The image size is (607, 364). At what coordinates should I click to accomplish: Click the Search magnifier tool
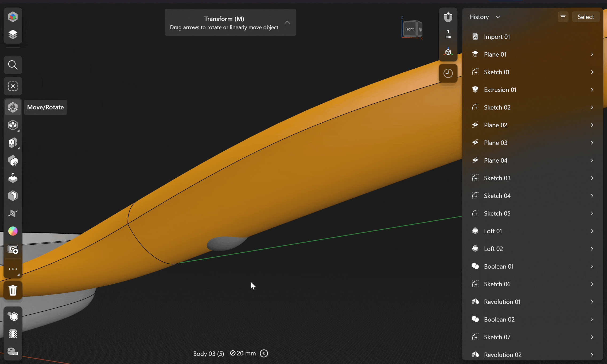(13, 65)
